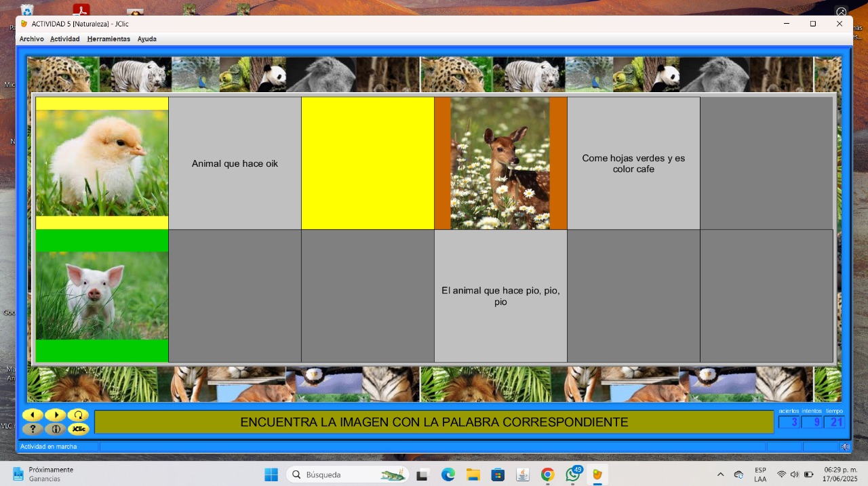
Task: Select the baby chick picture card
Action: [102, 163]
